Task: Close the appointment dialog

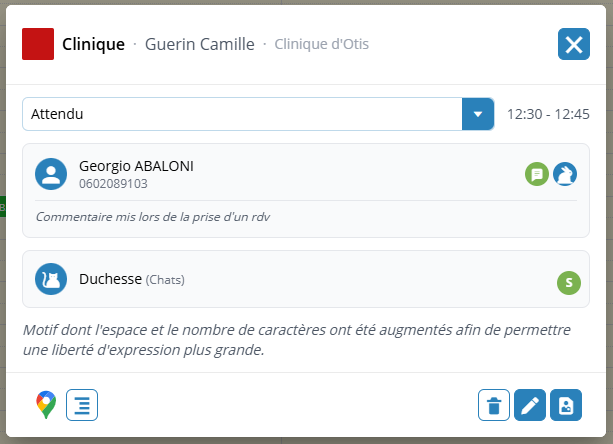Action: click(573, 44)
